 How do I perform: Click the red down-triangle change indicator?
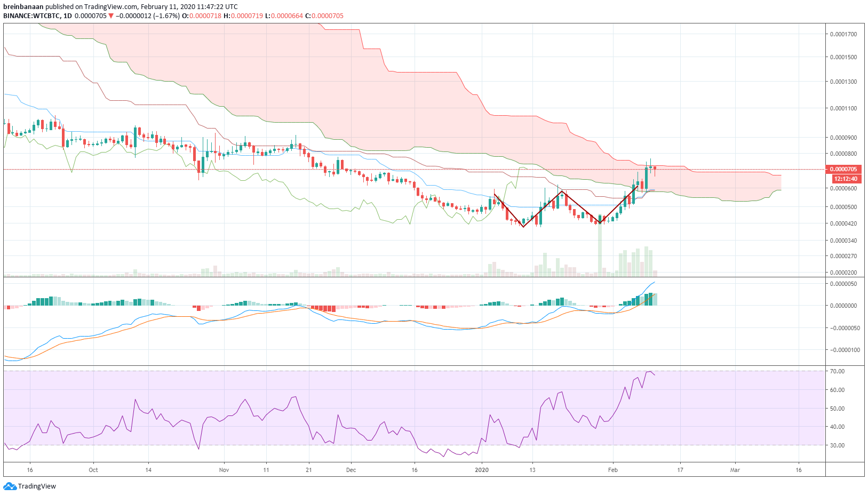(x=111, y=15)
